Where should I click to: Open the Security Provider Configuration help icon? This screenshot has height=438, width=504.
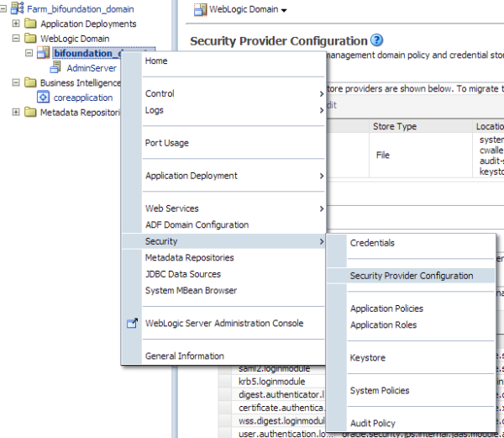coord(376,40)
